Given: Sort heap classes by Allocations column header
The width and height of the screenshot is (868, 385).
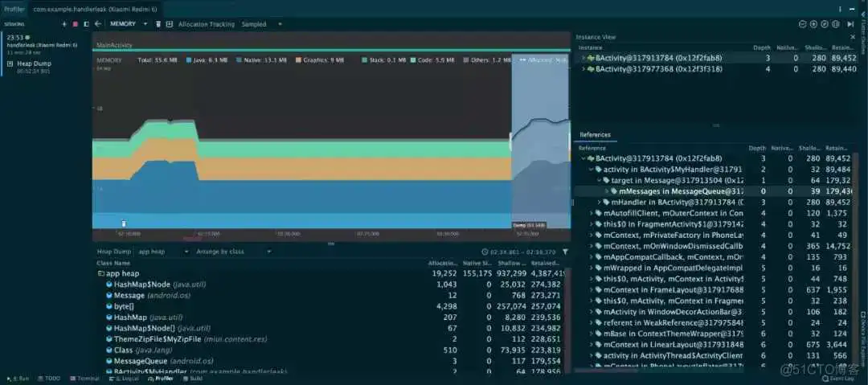Looking at the screenshot, I should (442, 263).
